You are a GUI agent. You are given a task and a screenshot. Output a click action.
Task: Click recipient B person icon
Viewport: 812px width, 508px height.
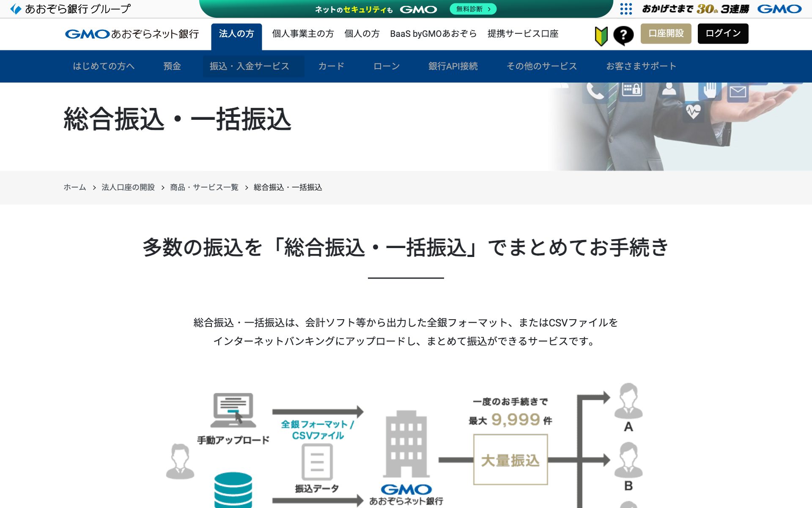tap(628, 460)
